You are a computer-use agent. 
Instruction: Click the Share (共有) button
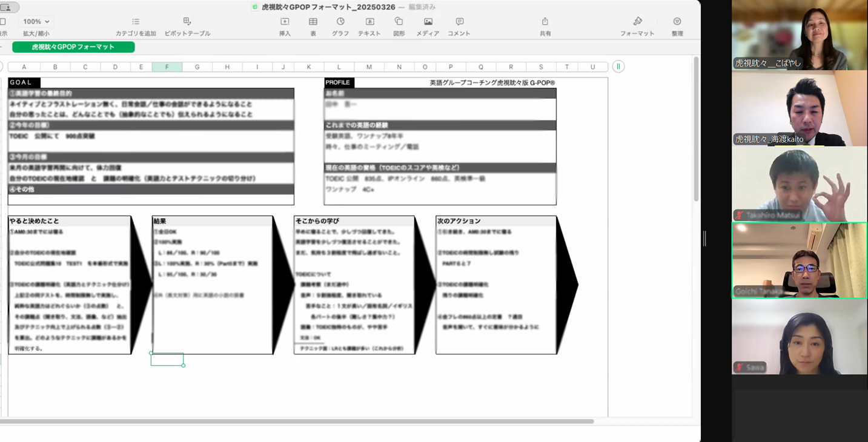click(545, 22)
